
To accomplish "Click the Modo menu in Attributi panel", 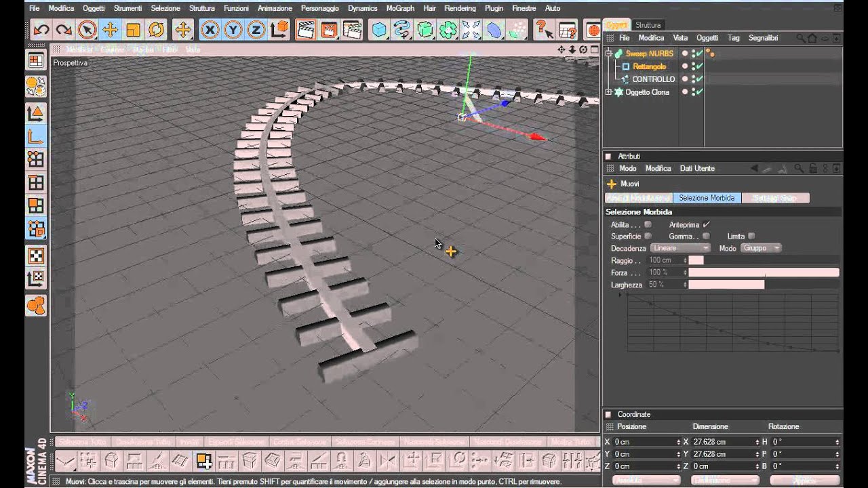I will click(x=628, y=168).
